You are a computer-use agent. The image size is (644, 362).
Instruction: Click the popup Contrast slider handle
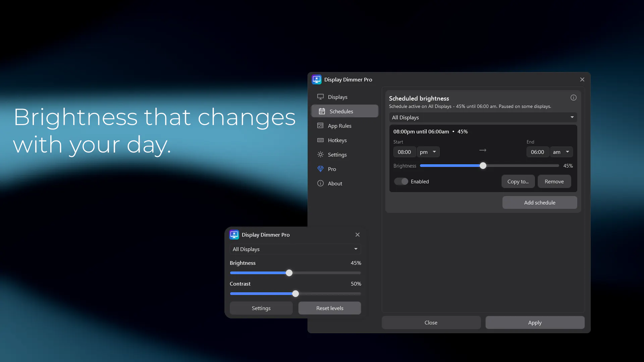point(296,294)
